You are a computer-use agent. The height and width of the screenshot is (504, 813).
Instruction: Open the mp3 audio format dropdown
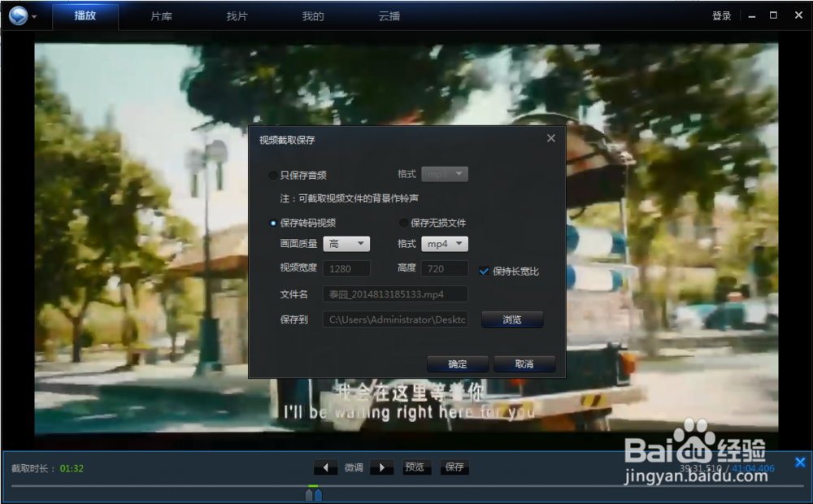coord(445,174)
